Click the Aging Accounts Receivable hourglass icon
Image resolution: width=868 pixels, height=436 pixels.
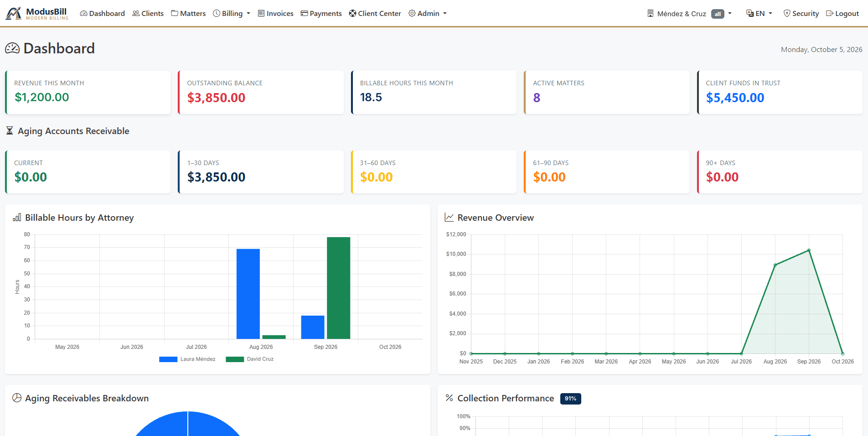(10, 131)
